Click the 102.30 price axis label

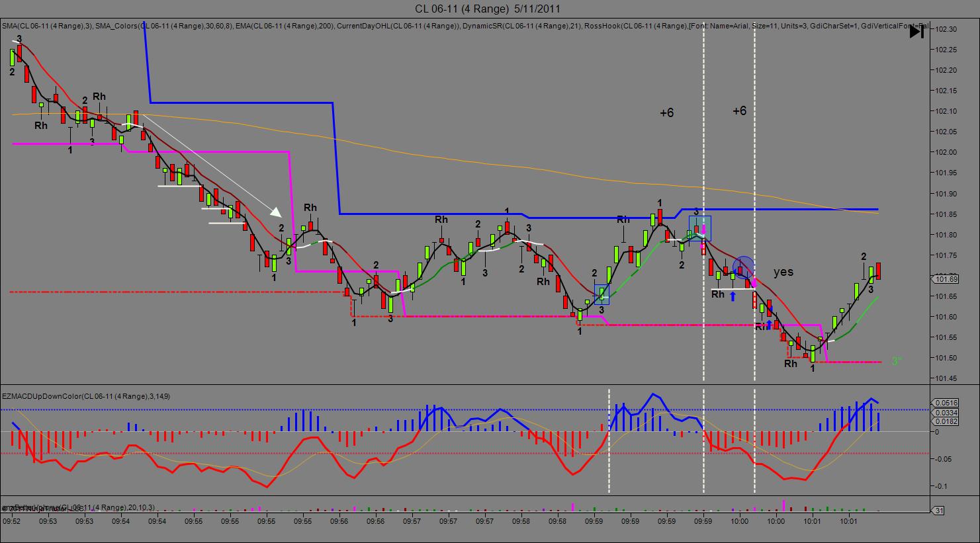(947, 29)
